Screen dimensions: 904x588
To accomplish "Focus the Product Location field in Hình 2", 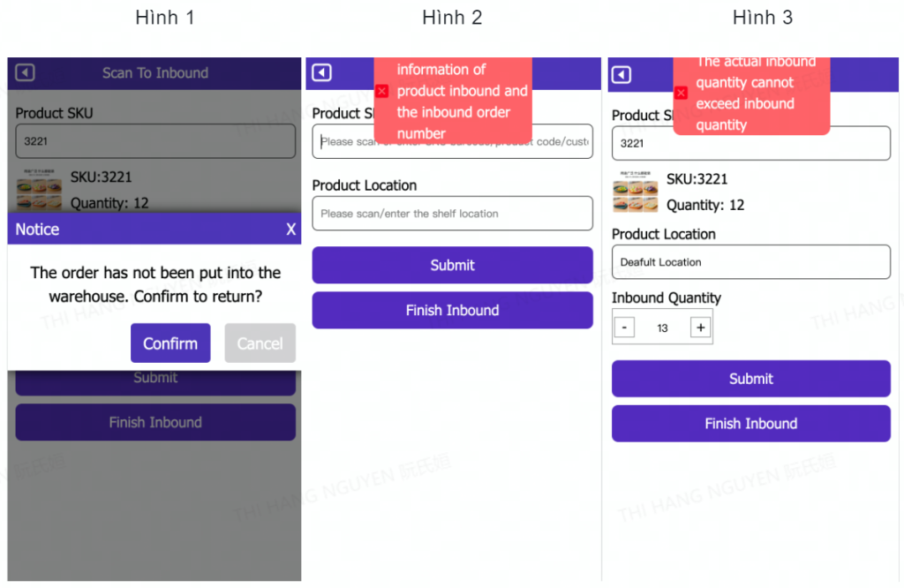I will click(x=453, y=214).
